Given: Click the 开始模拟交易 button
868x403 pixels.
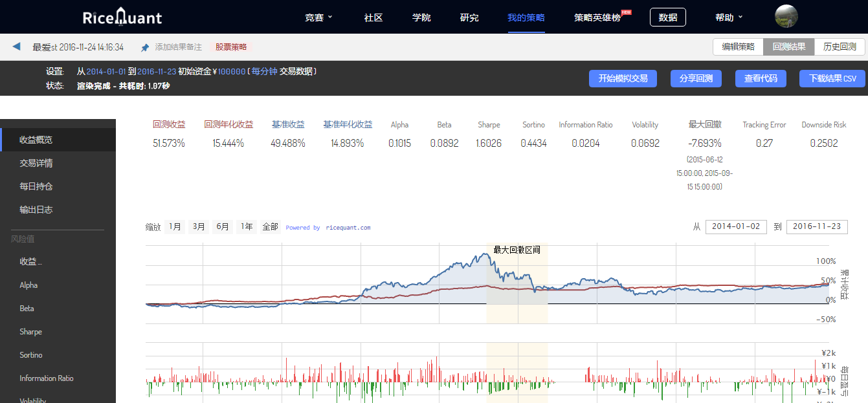Looking at the screenshot, I should click(x=623, y=78).
